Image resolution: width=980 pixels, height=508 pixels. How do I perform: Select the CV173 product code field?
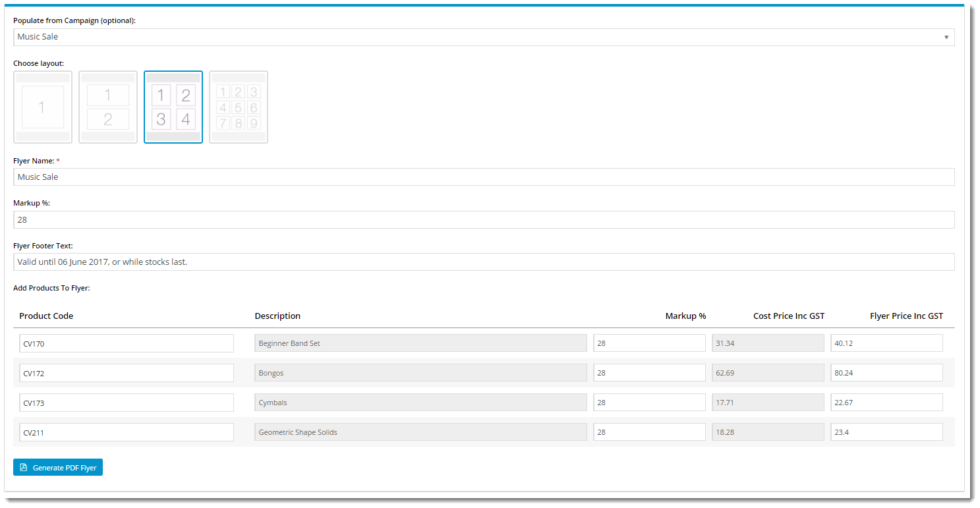click(x=127, y=403)
